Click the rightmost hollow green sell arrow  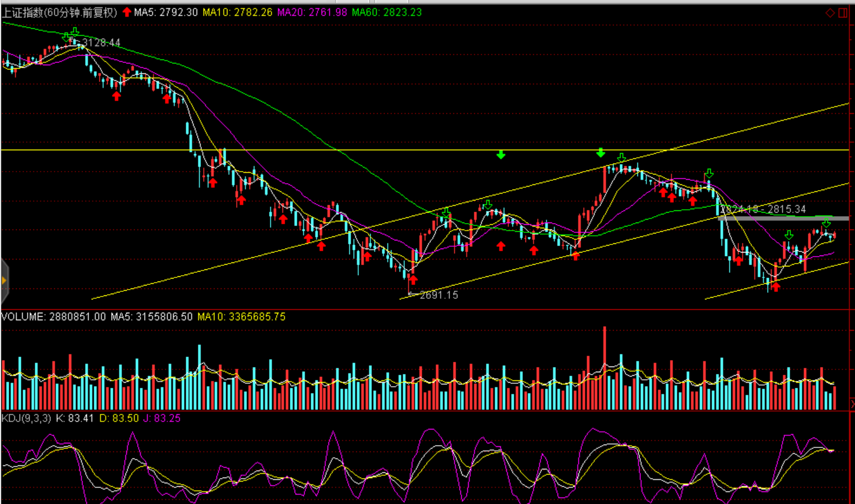[x=826, y=223]
